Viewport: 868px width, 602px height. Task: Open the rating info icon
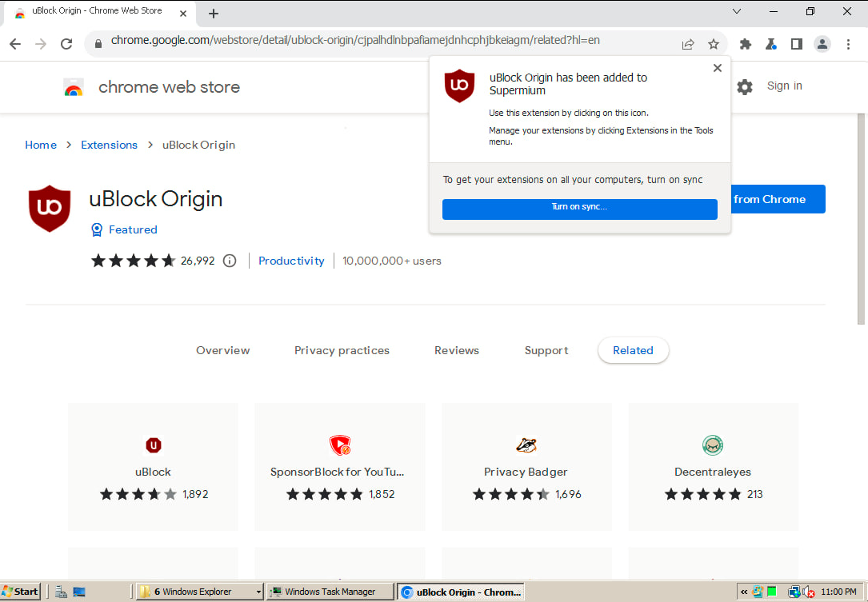[229, 261]
